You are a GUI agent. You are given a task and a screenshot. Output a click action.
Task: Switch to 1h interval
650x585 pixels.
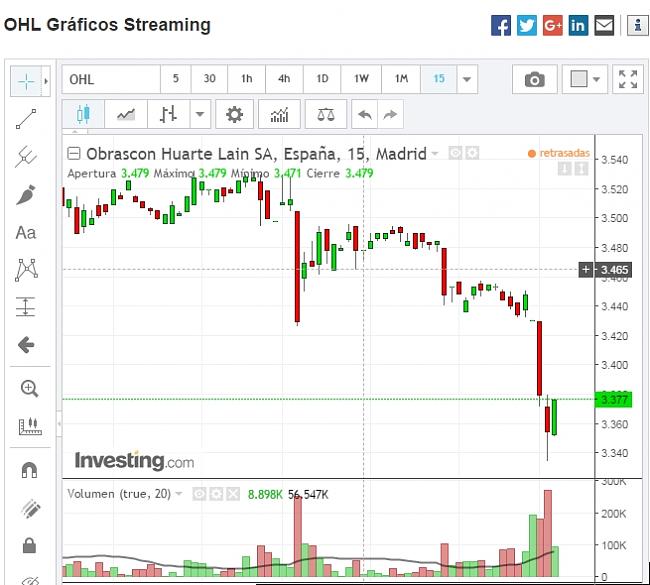(x=247, y=79)
